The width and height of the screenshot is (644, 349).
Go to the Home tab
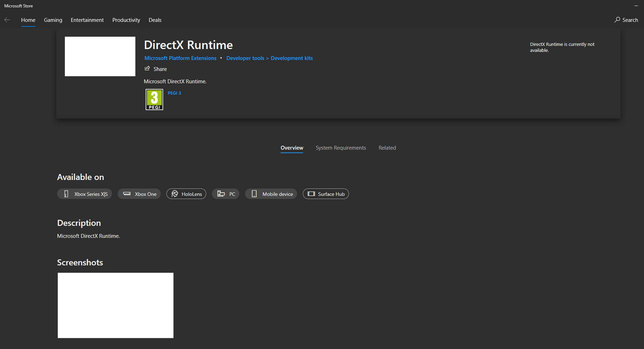(28, 20)
